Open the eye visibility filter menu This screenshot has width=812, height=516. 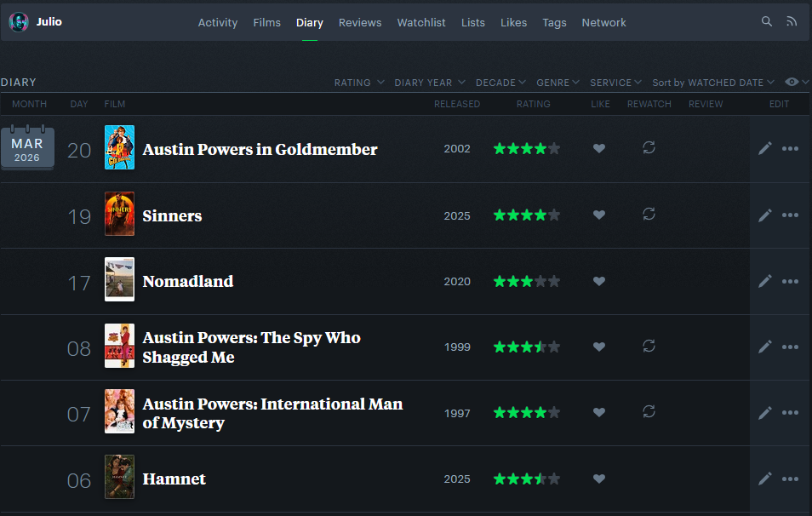(797, 82)
